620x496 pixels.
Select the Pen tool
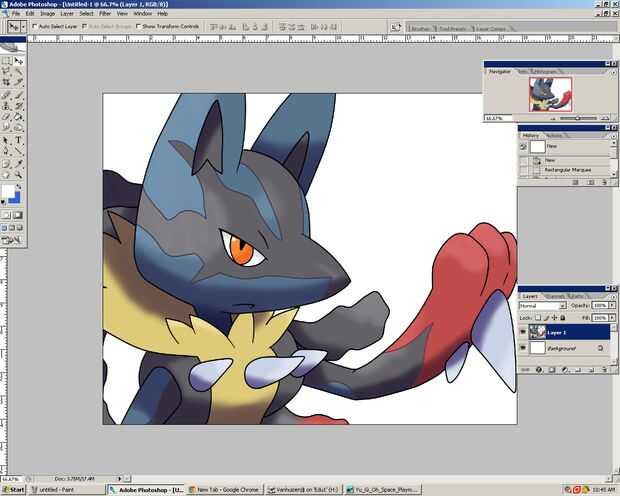(x=6, y=151)
